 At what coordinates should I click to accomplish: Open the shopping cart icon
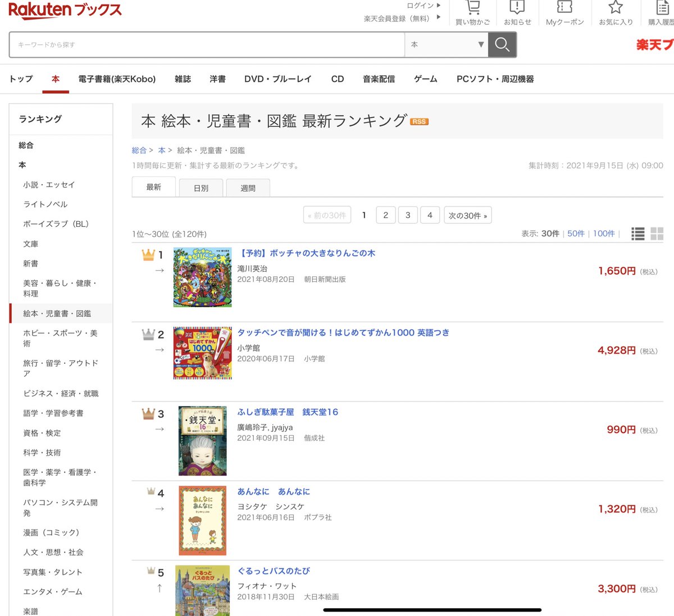point(473,8)
